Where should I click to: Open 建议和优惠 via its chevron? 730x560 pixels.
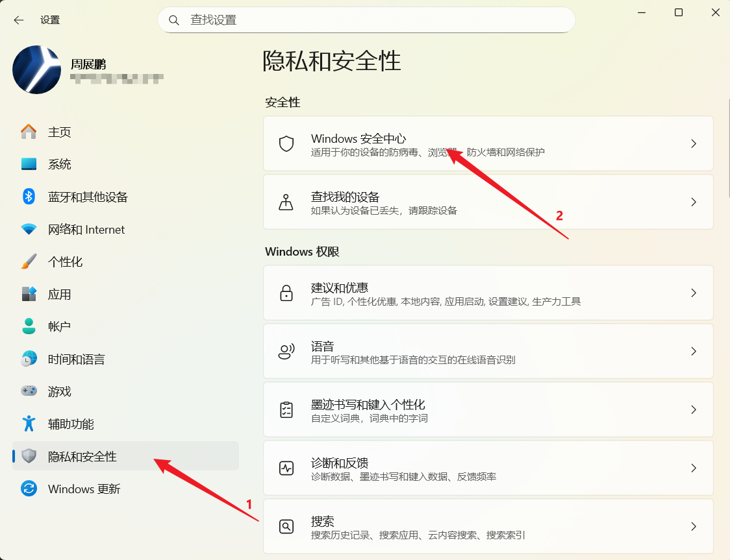click(694, 293)
